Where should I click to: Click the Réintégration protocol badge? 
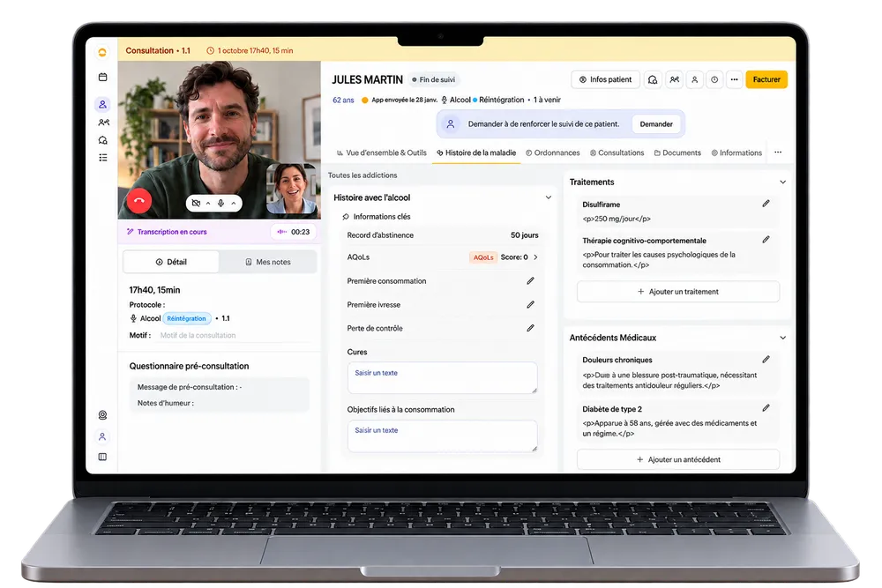click(187, 318)
